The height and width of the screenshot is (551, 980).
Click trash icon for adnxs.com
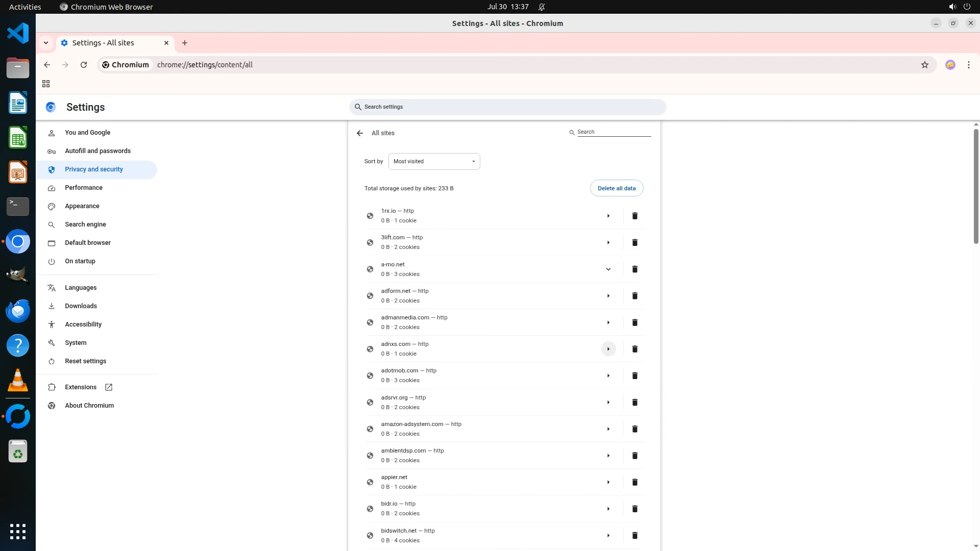click(634, 349)
